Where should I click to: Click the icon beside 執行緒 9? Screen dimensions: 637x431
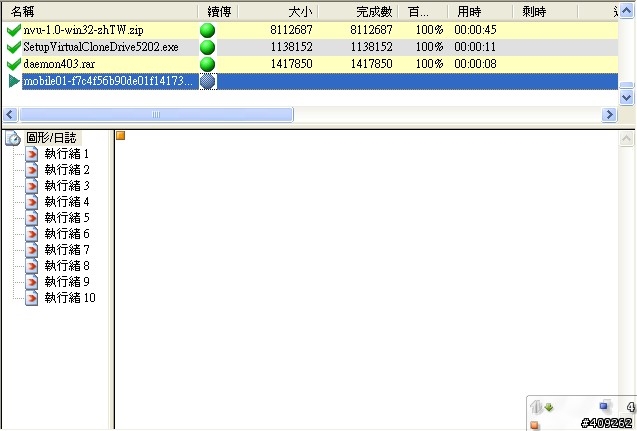click(x=32, y=282)
